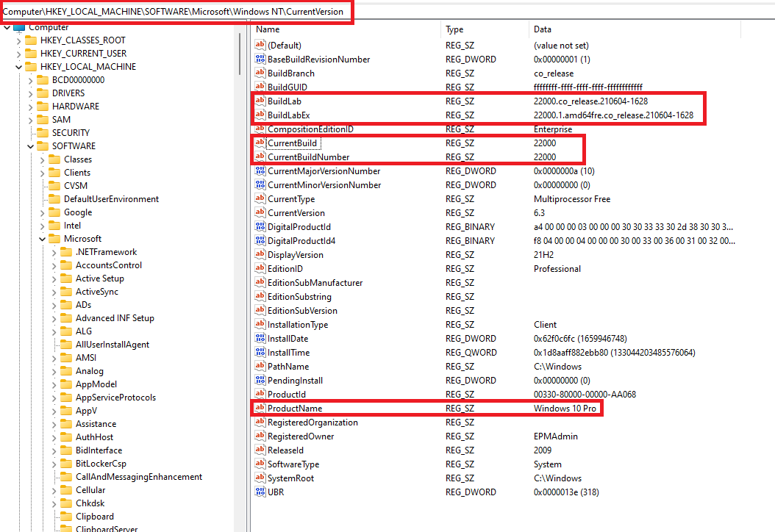
Task: Click the folder icon for BitLockerCsp
Action: pos(66,464)
